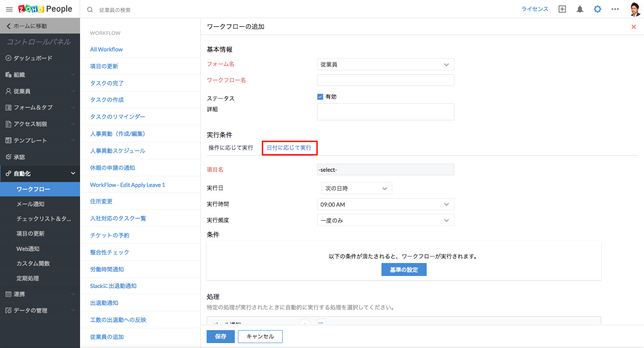Open the settings gear icon

click(597, 9)
